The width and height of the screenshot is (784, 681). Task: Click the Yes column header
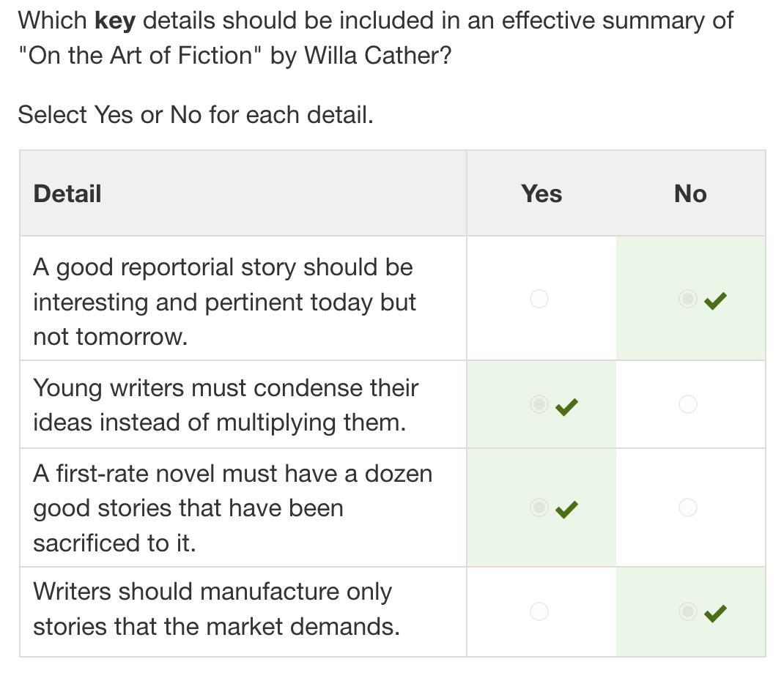(x=541, y=194)
